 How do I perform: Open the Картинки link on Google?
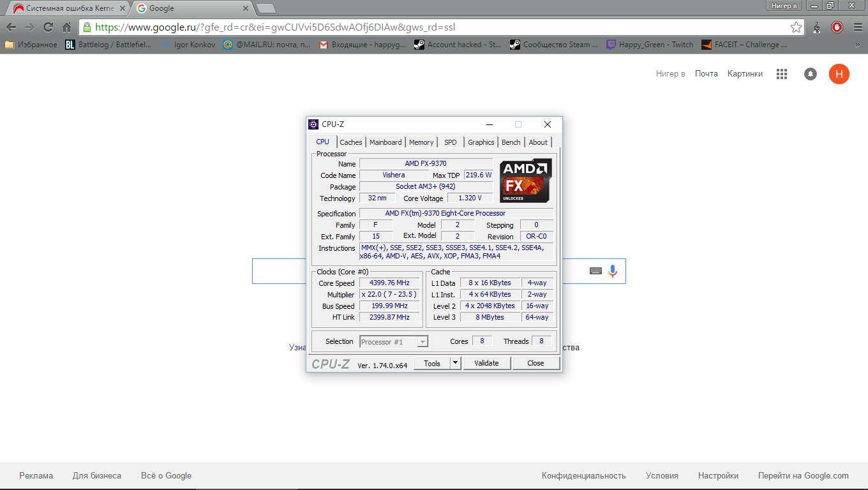pos(745,74)
